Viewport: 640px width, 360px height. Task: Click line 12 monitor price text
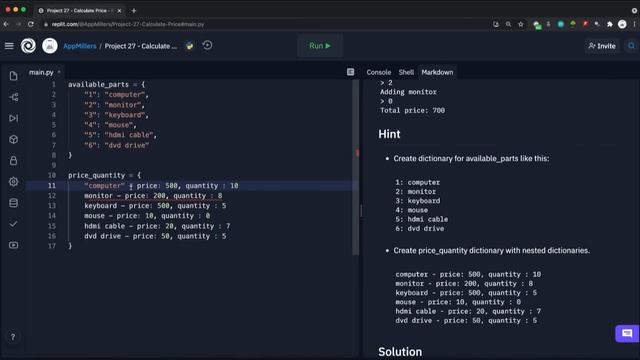(153, 196)
